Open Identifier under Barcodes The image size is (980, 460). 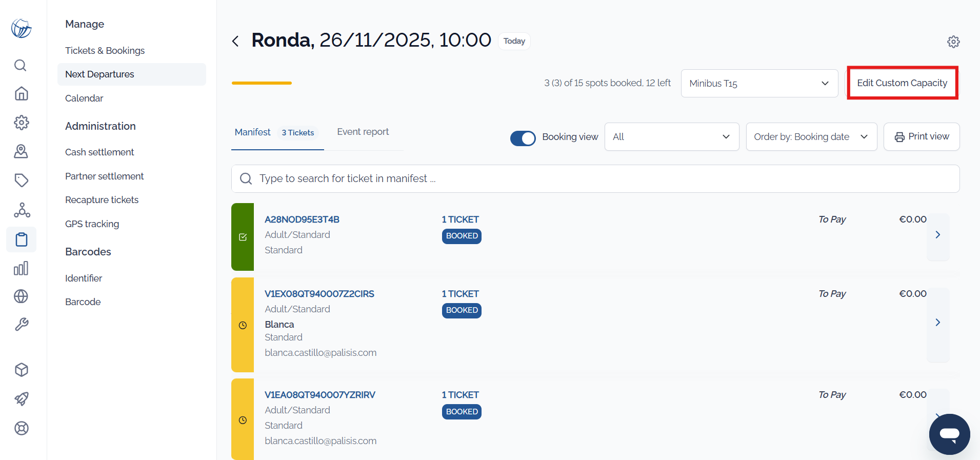pyautogui.click(x=84, y=278)
